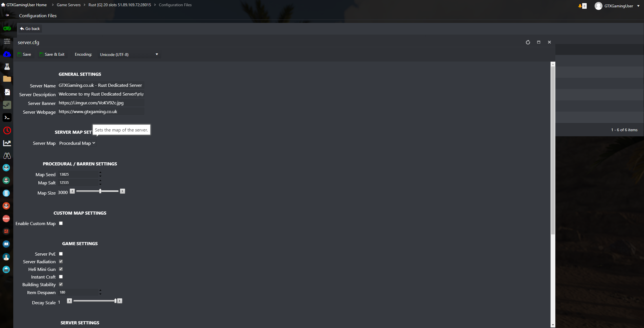
Task: Toggle the Enable Custom Map checkbox
Action: click(x=61, y=223)
